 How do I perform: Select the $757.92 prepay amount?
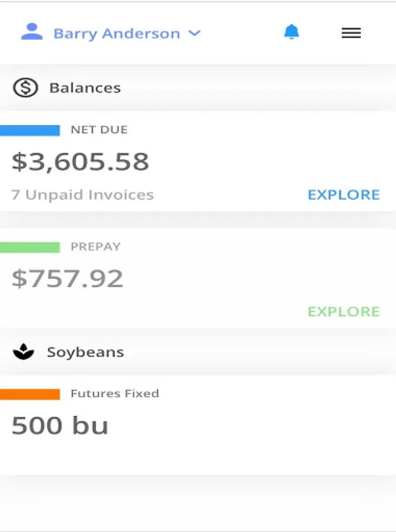[x=67, y=278]
